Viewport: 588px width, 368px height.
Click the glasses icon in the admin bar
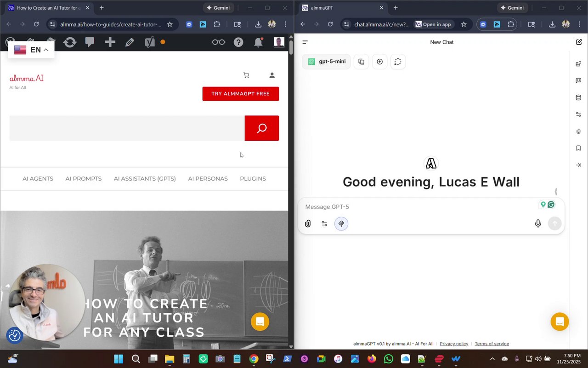point(218,42)
